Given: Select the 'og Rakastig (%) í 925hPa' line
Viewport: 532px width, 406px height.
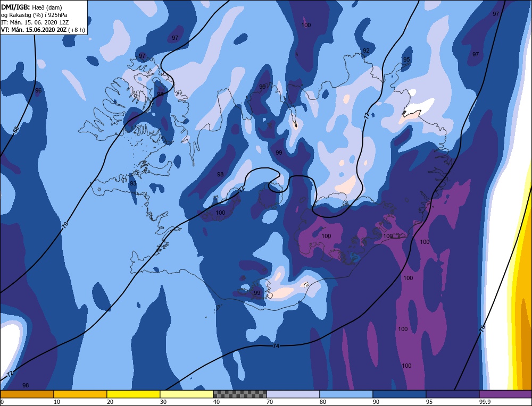Looking at the screenshot, I should pos(34,15).
